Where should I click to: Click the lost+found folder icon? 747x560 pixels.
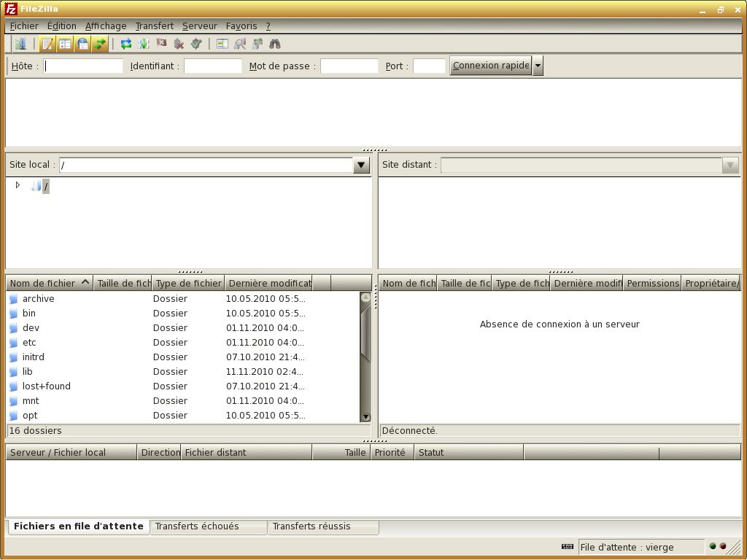pos(13,386)
